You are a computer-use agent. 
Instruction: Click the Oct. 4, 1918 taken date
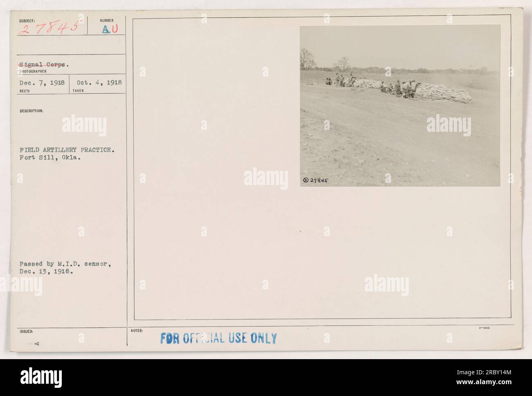pyautogui.click(x=99, y=82)
